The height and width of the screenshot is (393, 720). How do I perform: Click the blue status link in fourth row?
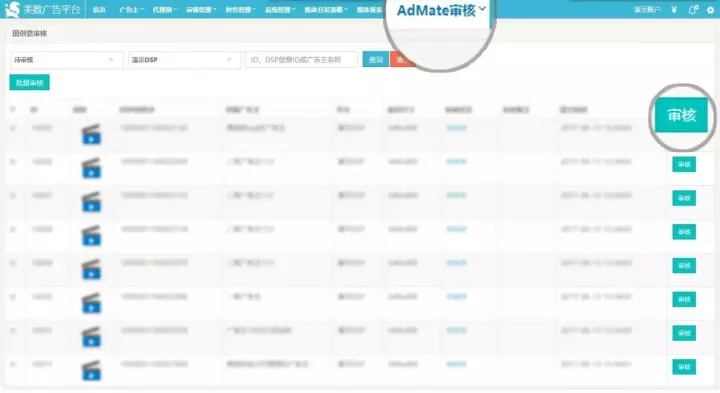(456, 229)
